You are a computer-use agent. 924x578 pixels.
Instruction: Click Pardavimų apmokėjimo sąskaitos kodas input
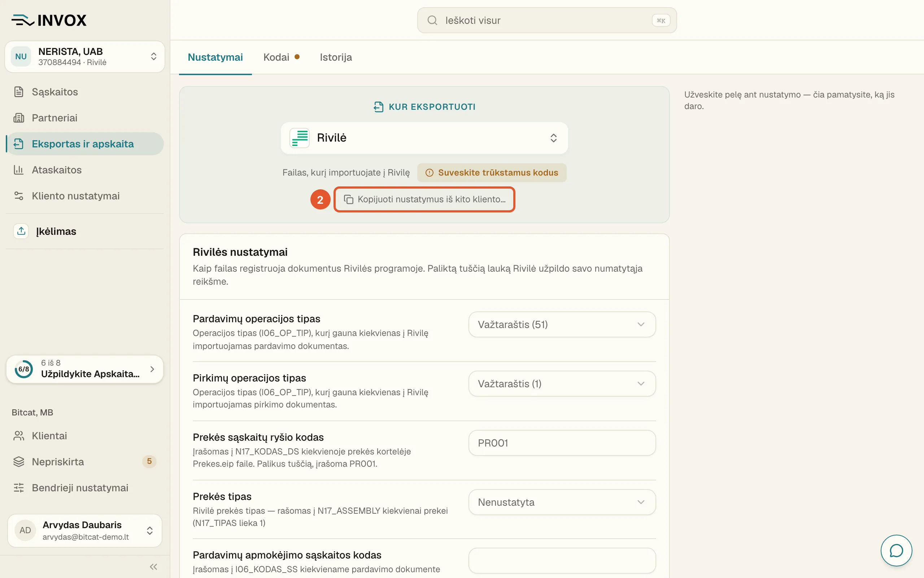pyautogui.click(x=562, y=561)
